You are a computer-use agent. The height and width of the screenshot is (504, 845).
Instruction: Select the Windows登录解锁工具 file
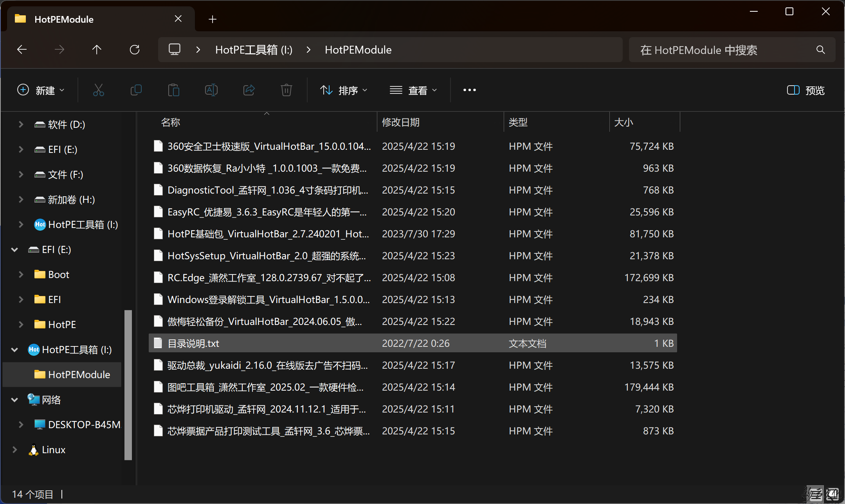tap(413, 300)
